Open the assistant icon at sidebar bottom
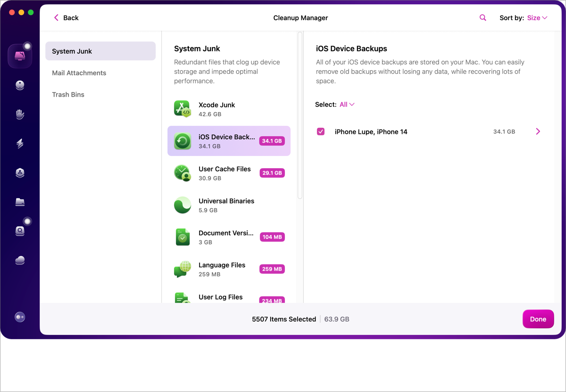 pos(20,318)
